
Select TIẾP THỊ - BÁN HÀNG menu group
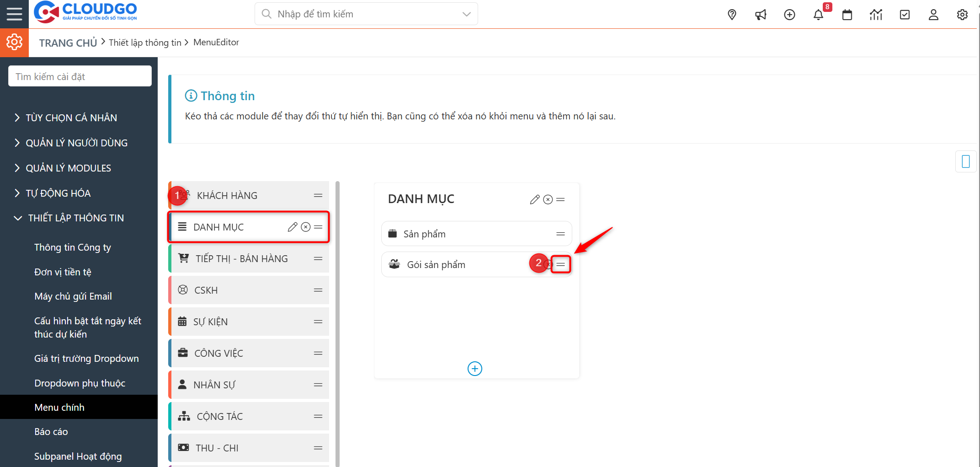(242, 259)
